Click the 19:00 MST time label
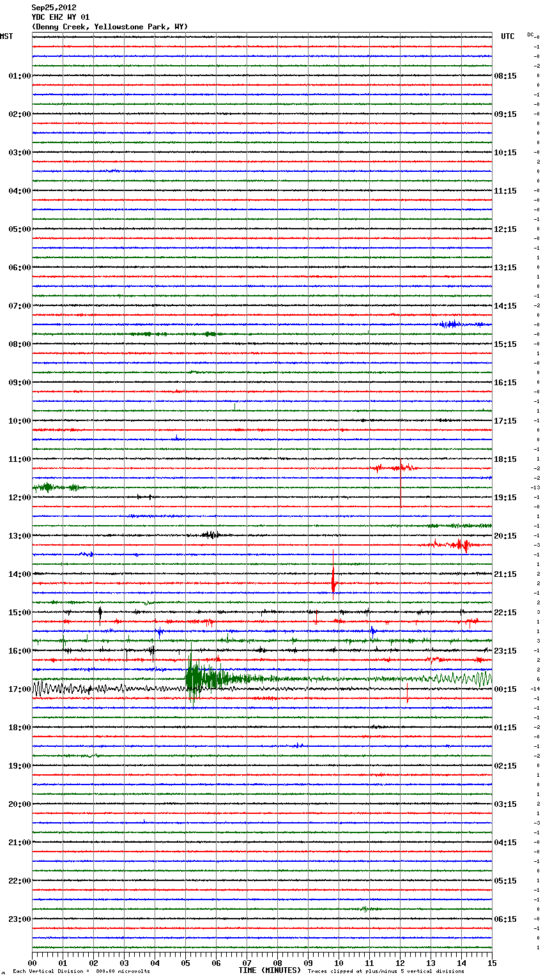This screenshot has height=980, width=543. [20, 766]
